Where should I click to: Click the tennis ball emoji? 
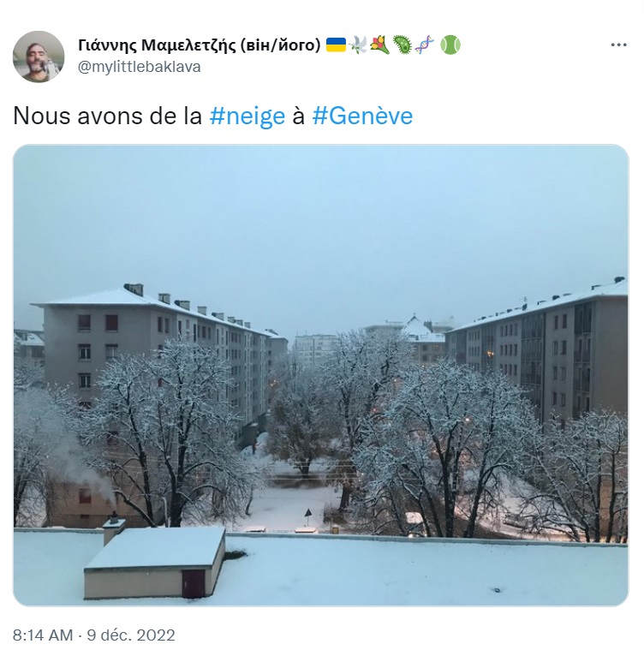point(450,45)
